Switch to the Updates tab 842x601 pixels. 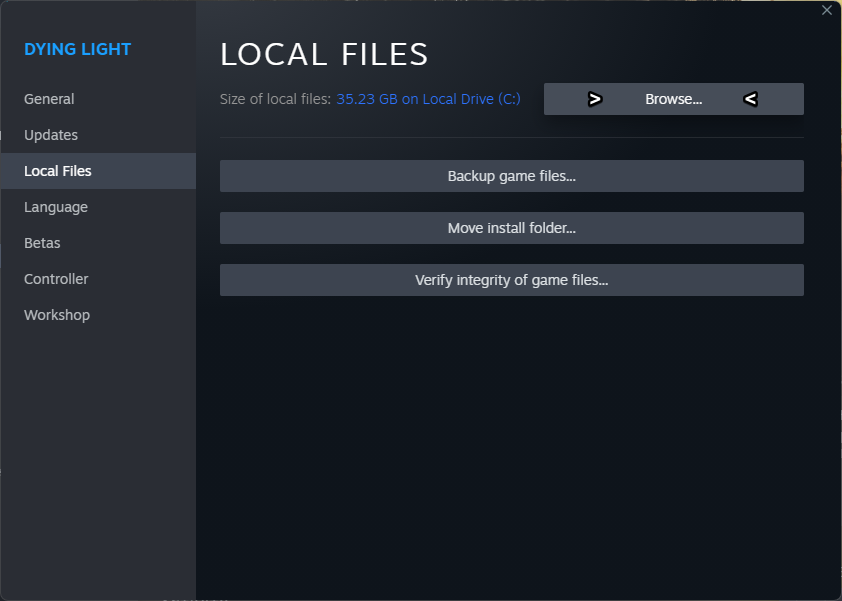98,135
